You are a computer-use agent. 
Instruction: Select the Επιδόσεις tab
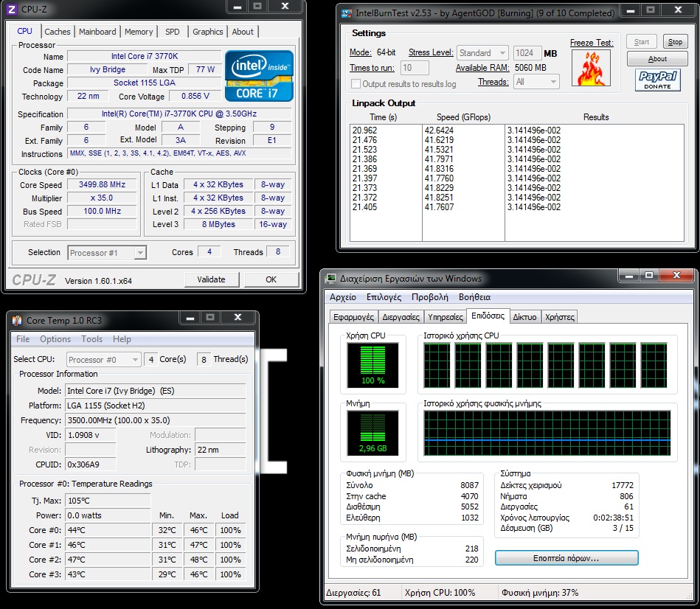click(488, 316)
